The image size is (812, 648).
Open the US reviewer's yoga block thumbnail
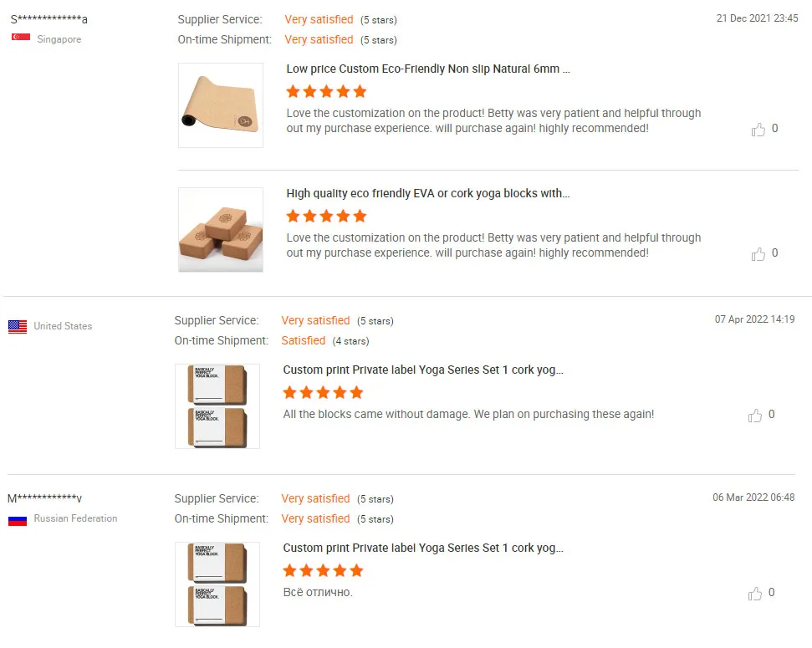tap(217, 406)
